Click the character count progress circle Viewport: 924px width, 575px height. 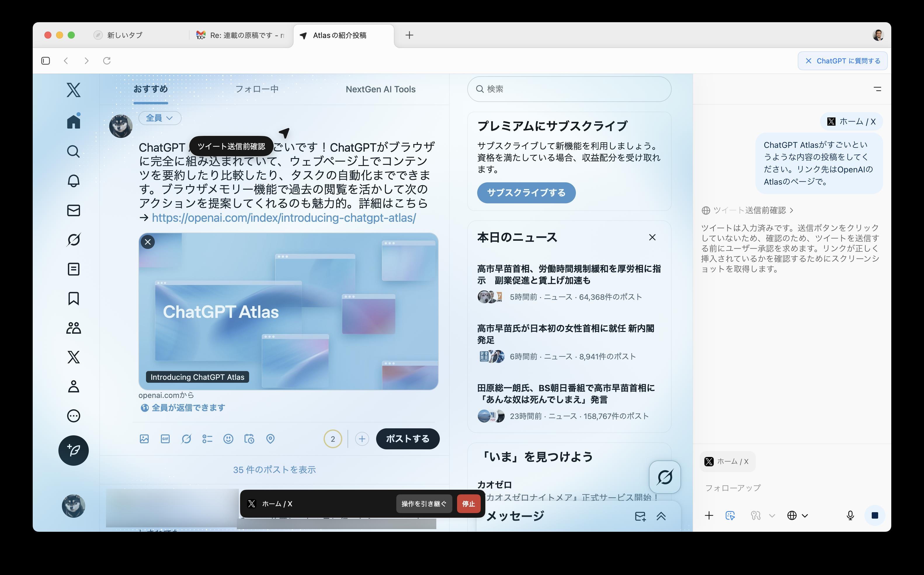click(x=332, y=439)
